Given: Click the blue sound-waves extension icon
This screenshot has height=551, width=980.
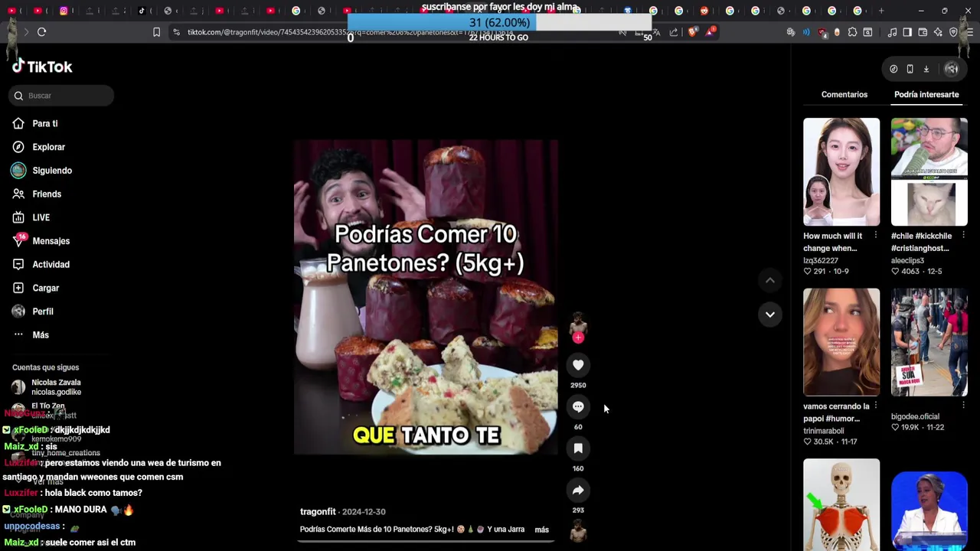Looking at the screenshot, I should click(x=806, y=32).
